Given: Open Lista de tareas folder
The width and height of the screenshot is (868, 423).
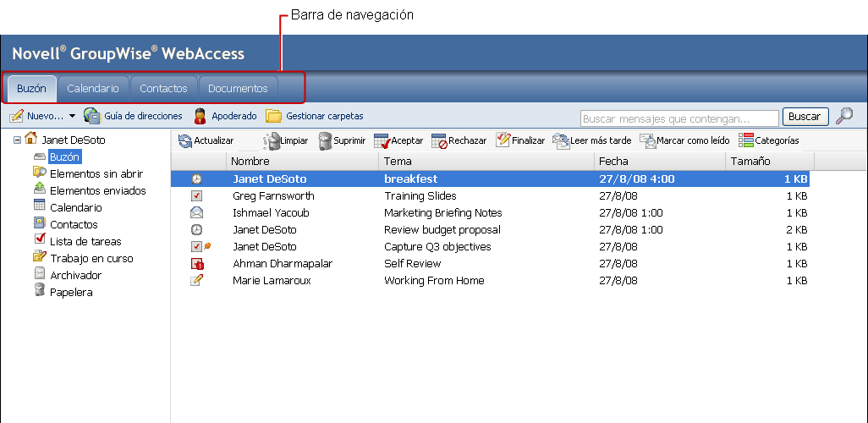Looking at the screenshot, I should pyautogui.click(x=85, y=241).
